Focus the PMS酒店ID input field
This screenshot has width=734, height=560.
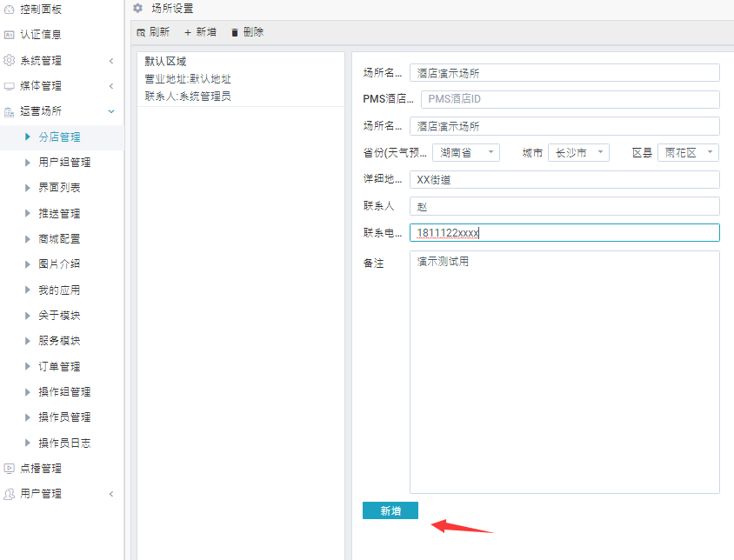coord(571,99)
